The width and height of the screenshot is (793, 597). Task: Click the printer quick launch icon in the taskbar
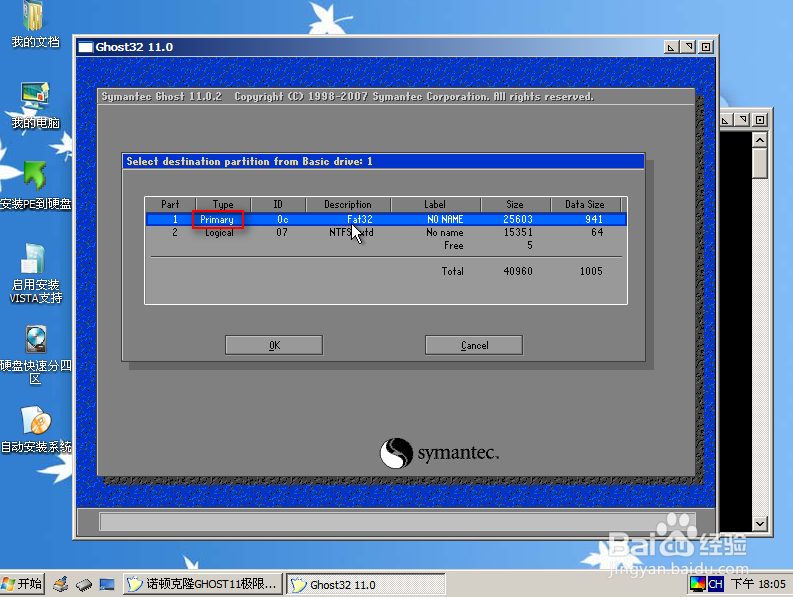click(x=61, y=584)
